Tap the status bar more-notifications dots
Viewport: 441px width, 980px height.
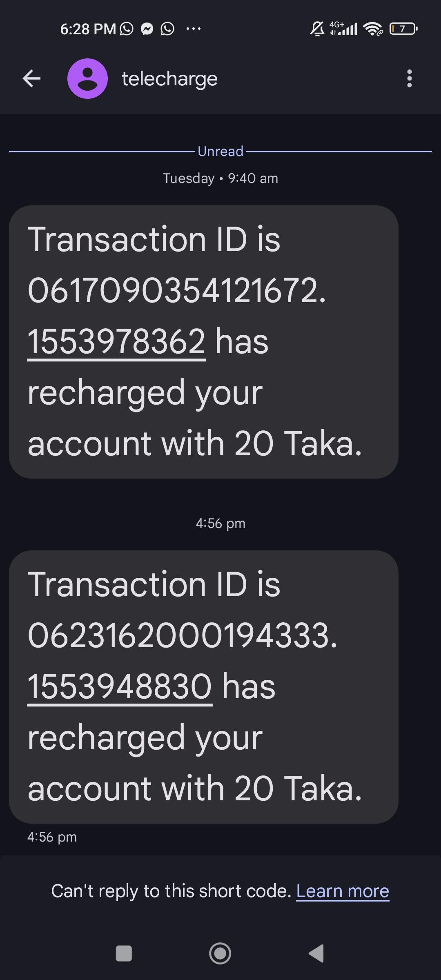193,29
